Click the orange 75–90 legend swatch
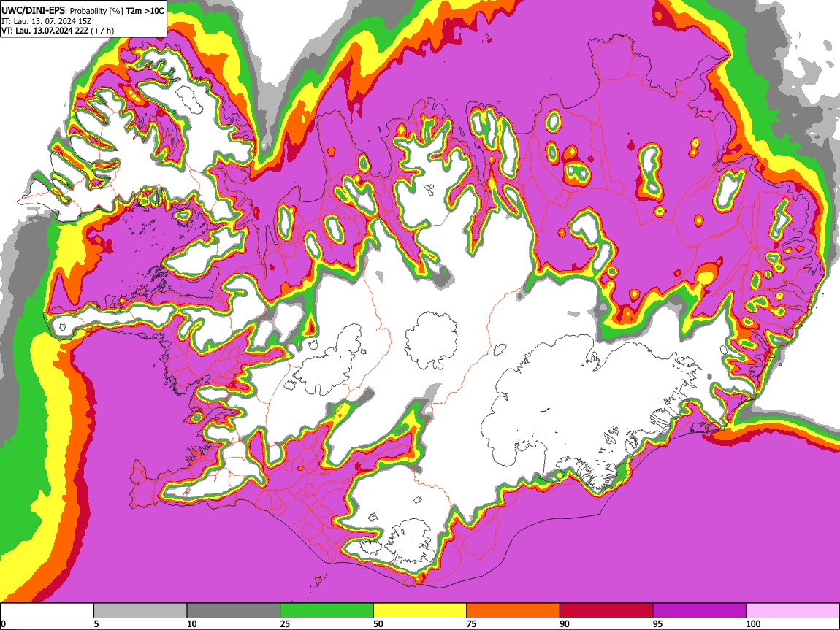Image resolution: width=840 pixels, height=630 pixels. click(x=513, y=611)
